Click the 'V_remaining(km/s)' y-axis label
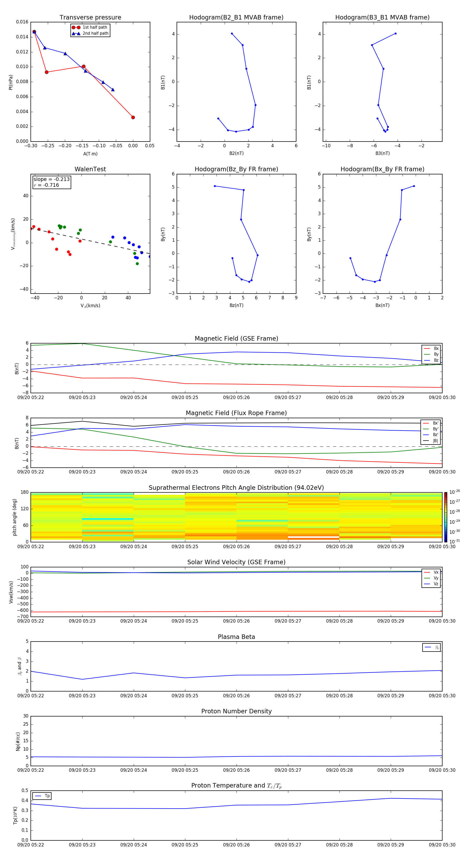The width and height of the screenshot is (473, 868). [13, 234]
